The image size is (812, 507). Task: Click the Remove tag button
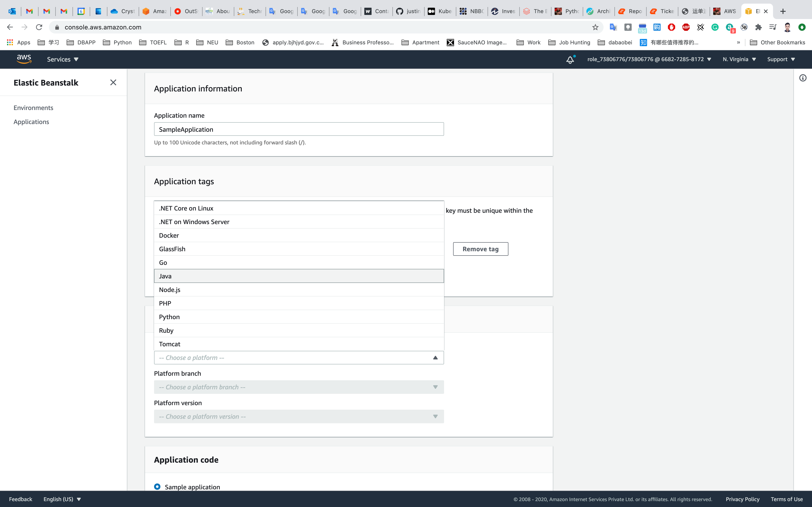(x=480, y=249)
